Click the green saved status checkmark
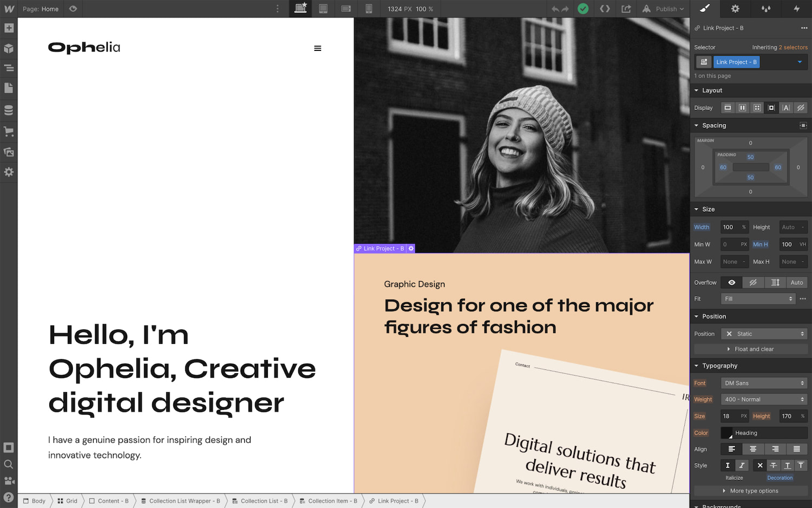812x508 pixels. coord(583,9)
